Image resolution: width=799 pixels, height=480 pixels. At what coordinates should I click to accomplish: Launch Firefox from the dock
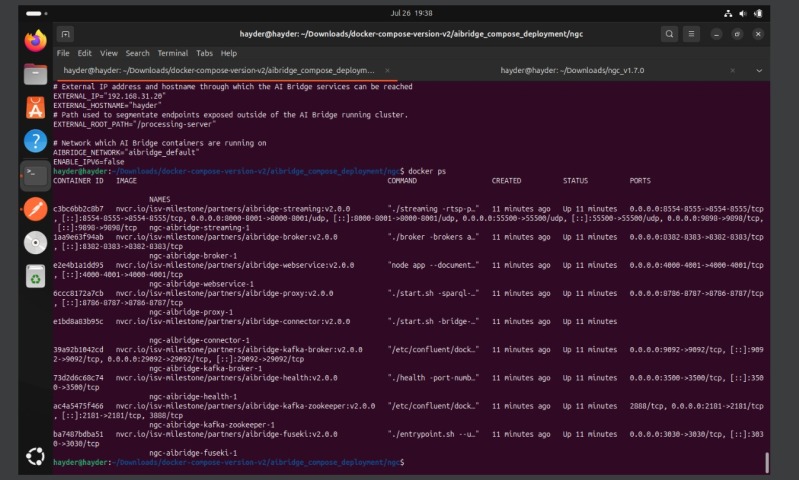[36, 41]
